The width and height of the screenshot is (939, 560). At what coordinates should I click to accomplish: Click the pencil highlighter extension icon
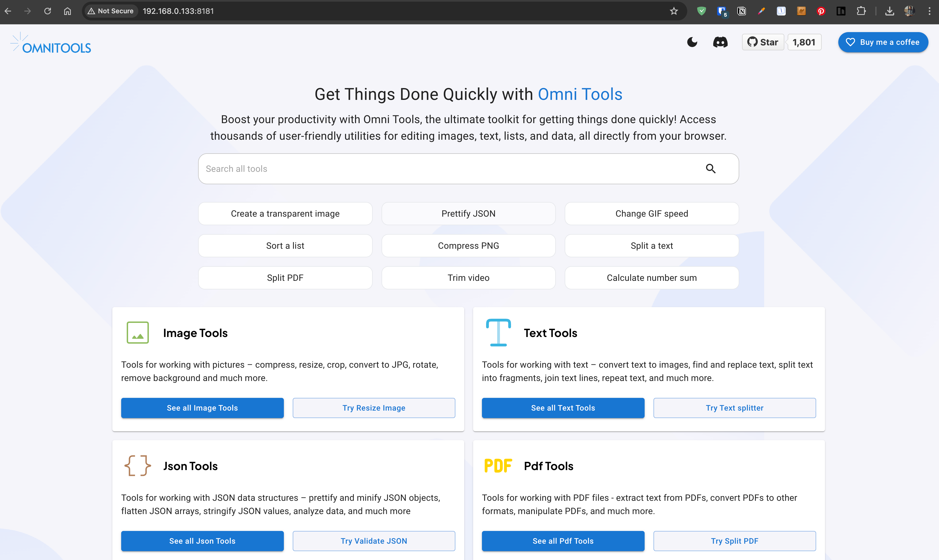pyautogui.click(x=761, y=11)
